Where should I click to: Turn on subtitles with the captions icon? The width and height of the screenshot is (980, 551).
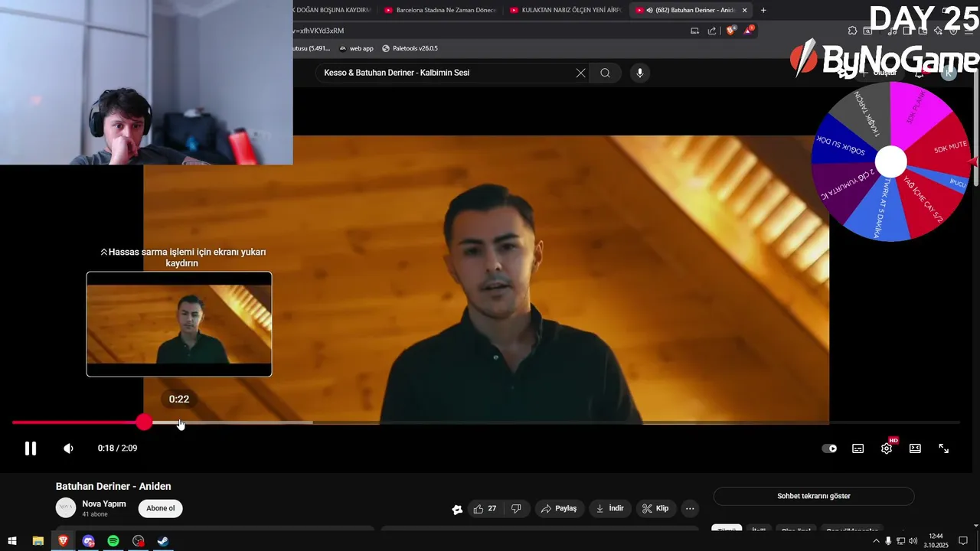point(858,448)
